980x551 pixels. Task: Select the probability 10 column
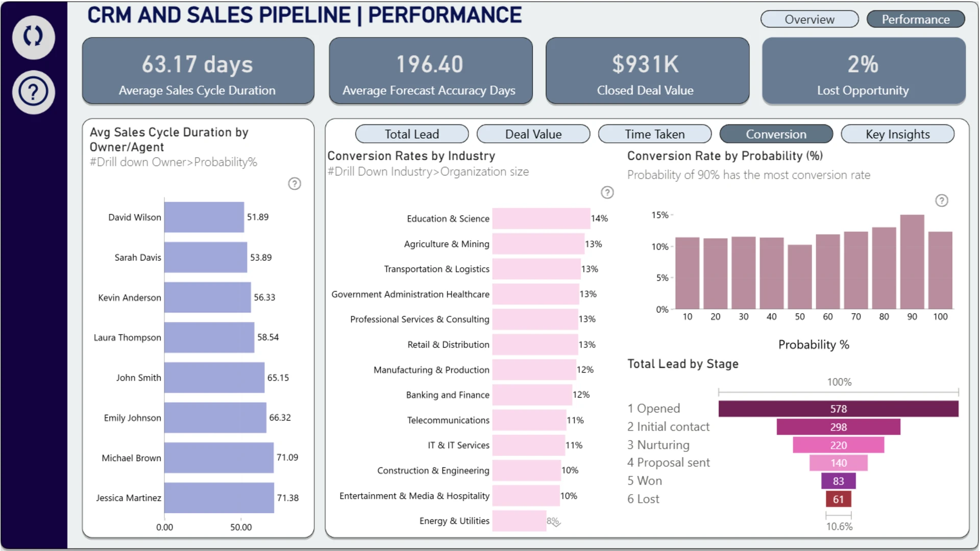pyautogui.click(x=688, y=273)
